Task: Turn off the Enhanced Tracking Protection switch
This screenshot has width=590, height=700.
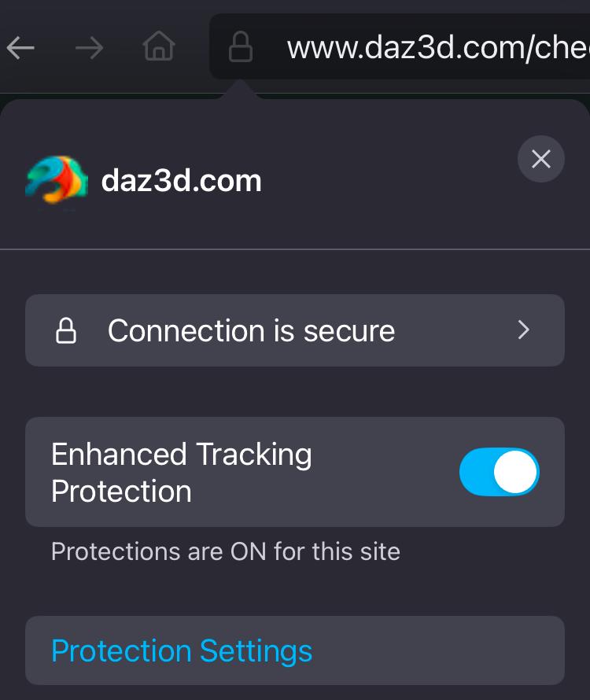Action: point(499,473)
